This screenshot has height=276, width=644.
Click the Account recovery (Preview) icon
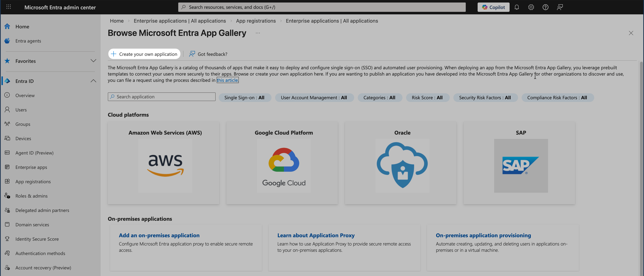7,268
